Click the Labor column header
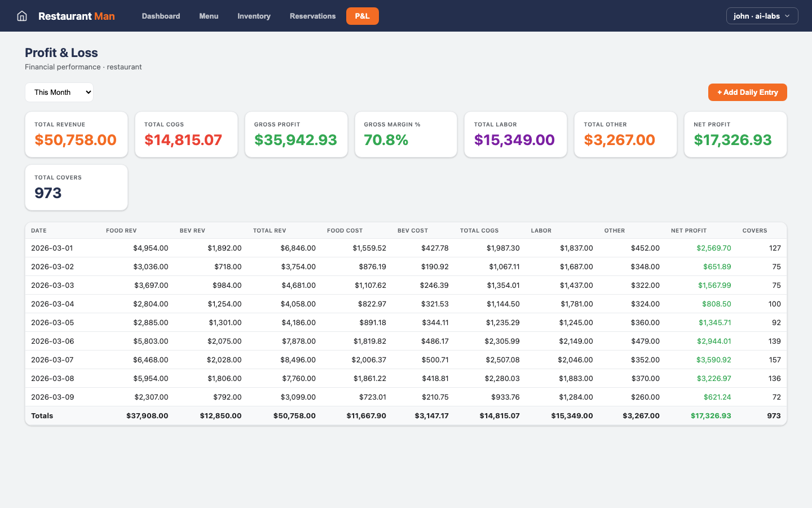Viewport: 812px width, 508px height. [x=541, y=230]
